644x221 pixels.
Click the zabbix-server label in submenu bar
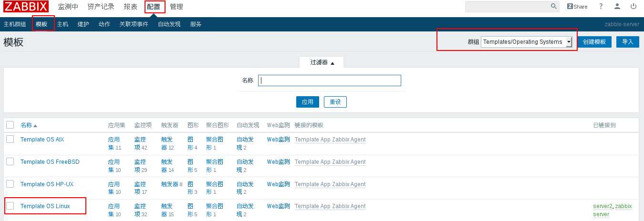[622, 24]
